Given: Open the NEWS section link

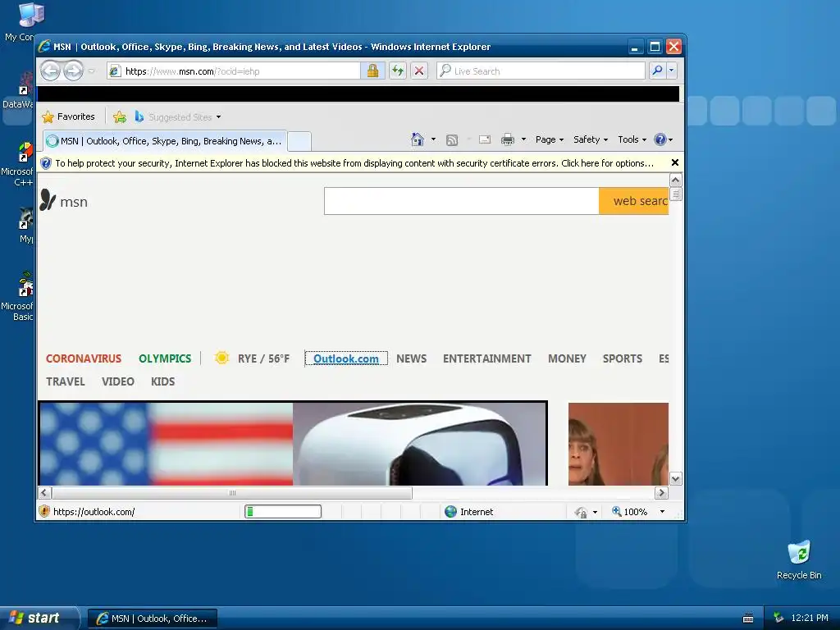Looking at the screenshot, I should click(412, 358).
